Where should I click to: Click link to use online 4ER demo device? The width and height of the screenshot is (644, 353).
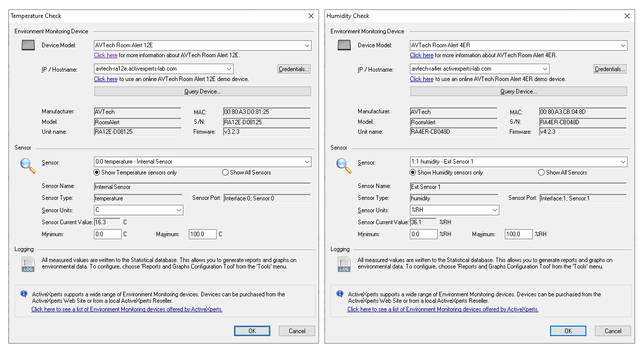(422, 79)
